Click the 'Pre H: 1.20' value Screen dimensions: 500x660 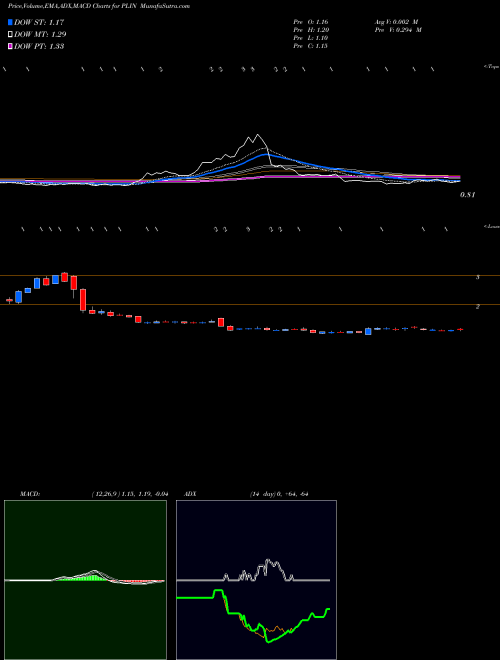tap(311, 30)
